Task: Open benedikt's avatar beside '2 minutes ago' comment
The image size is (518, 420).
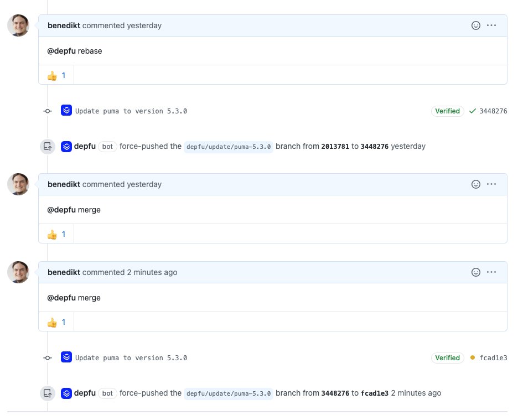Action: (18, 272)
